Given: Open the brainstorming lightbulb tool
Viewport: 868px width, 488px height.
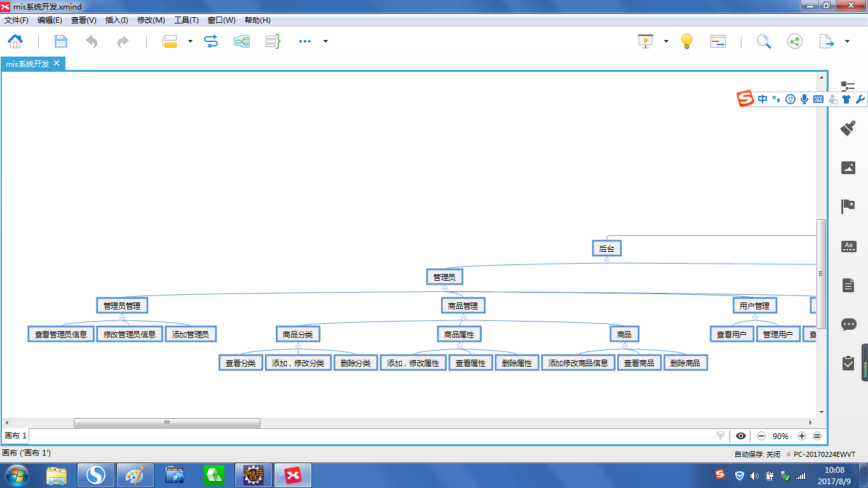Looking at the screenshot, I should coord(686,41).
